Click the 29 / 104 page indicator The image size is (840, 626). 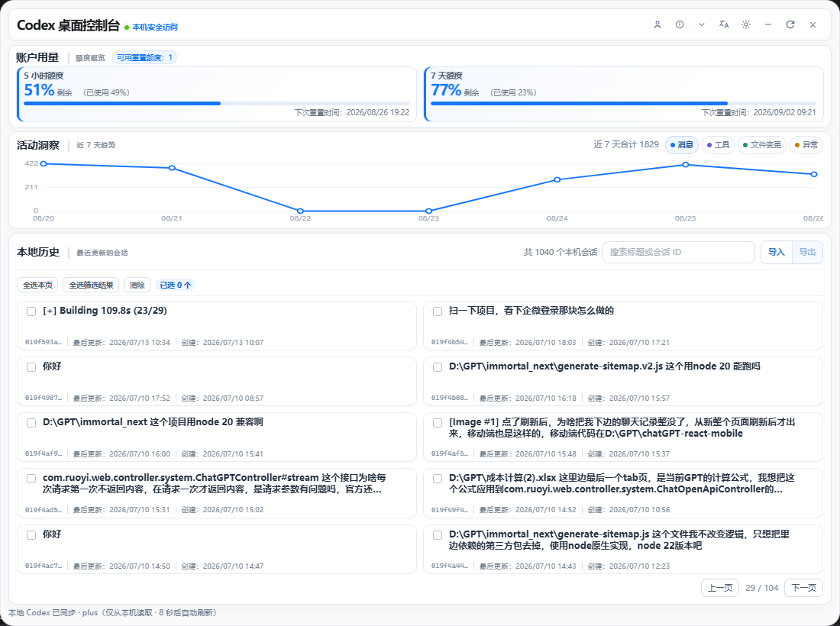762,588
